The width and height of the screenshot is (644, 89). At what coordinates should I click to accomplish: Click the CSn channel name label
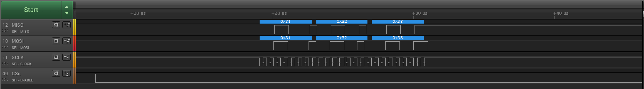click(16, 73)
